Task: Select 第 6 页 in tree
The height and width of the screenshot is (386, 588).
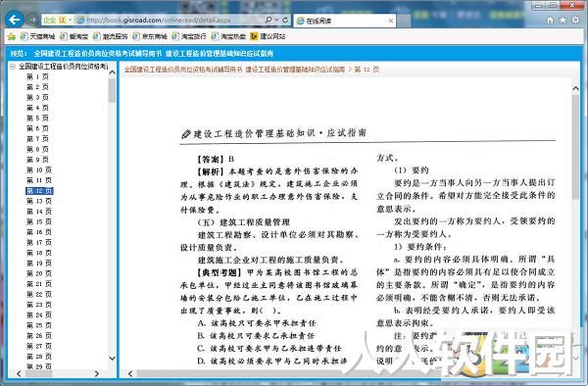Action: [37, 128]
